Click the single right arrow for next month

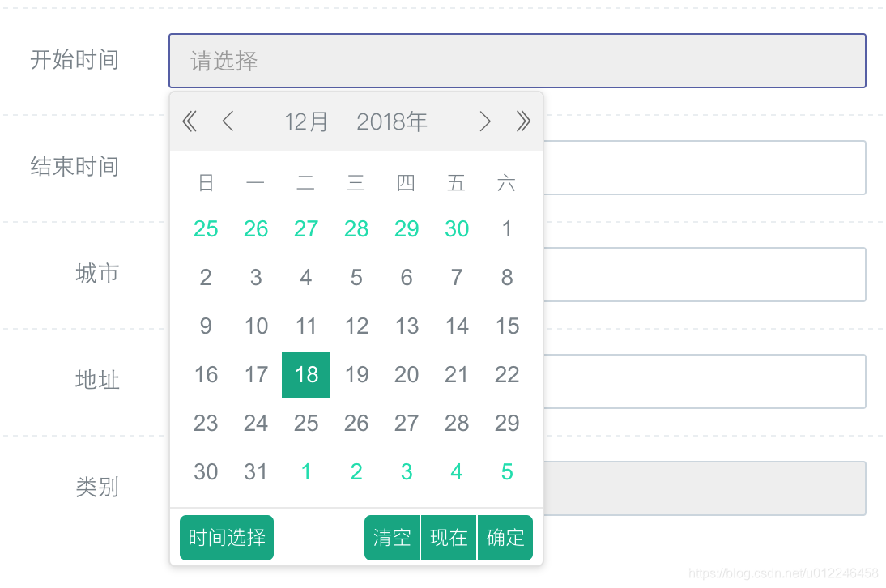click(x=484, y=121)
